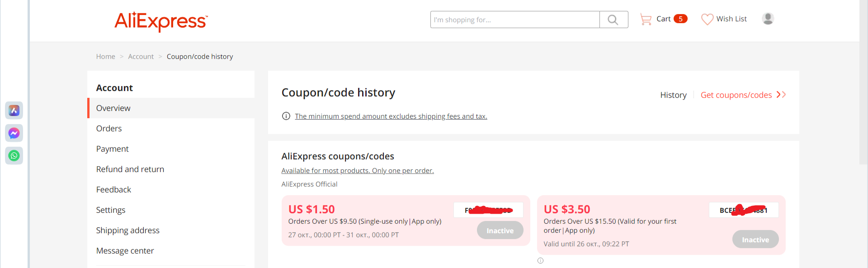
Task: Open Available for most products link
Action: 358,171
